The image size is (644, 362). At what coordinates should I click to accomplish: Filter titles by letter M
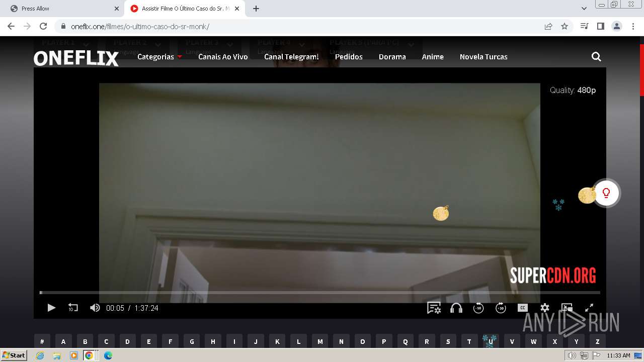(320, 341)
